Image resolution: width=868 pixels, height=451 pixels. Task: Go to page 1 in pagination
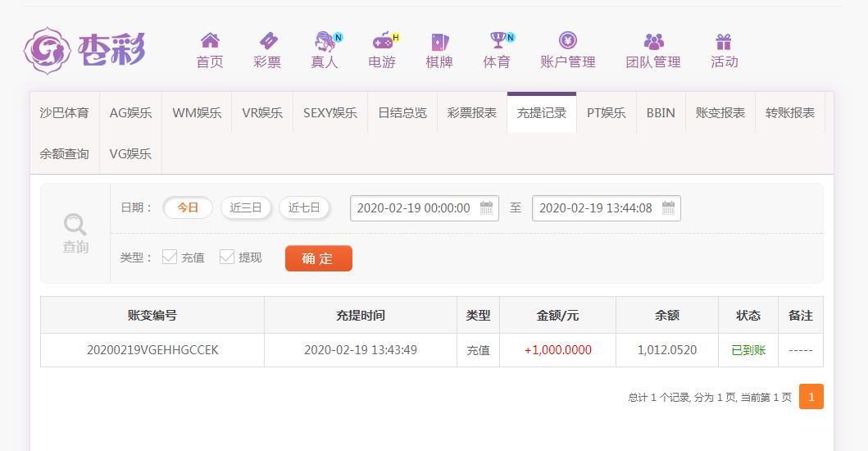point(811,397)
